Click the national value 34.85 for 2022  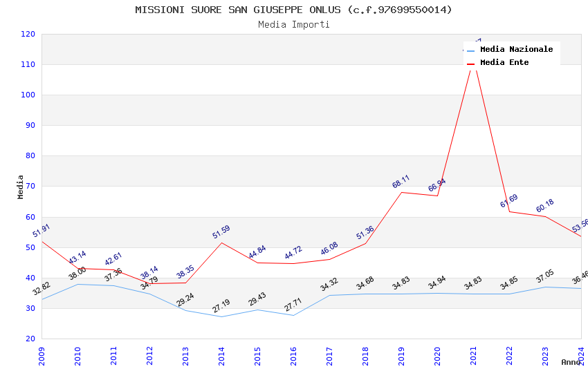point(509,283)
